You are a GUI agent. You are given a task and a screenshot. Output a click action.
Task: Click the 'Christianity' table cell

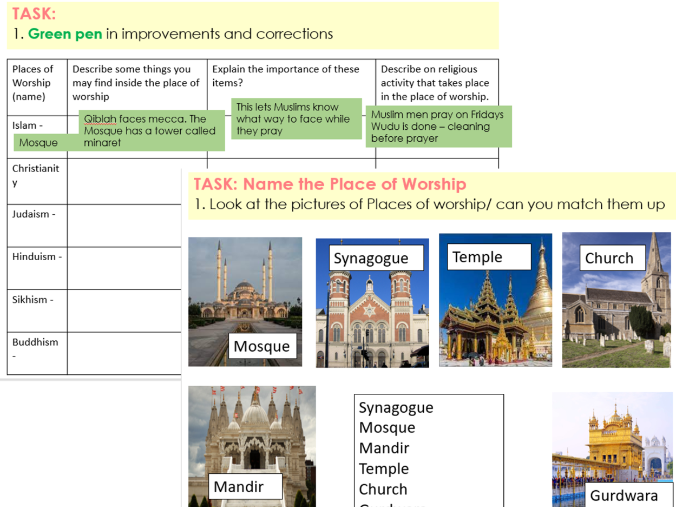[x=37, y=181]
